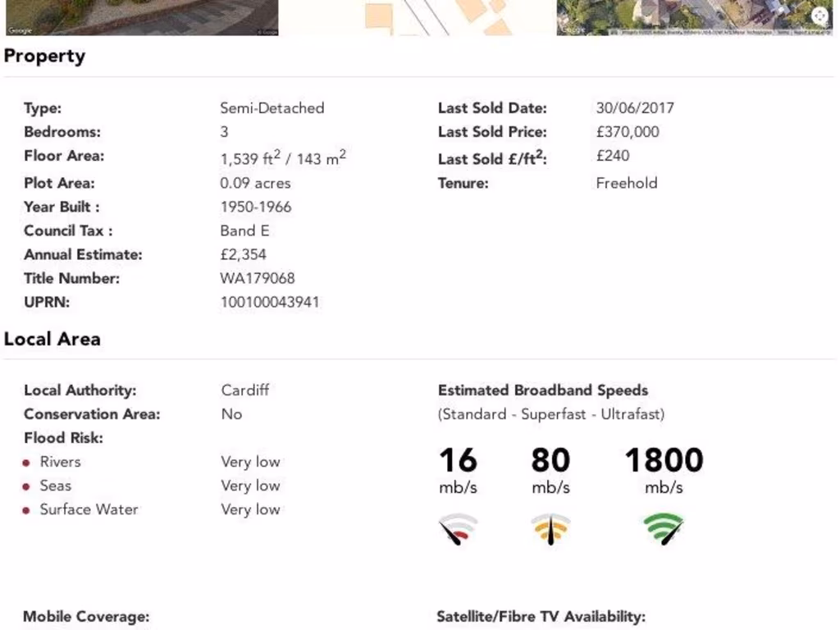Click the title number WA179068
Image resolution: width=840 pixels, height=630 pixels.
(x=258, y=278)
